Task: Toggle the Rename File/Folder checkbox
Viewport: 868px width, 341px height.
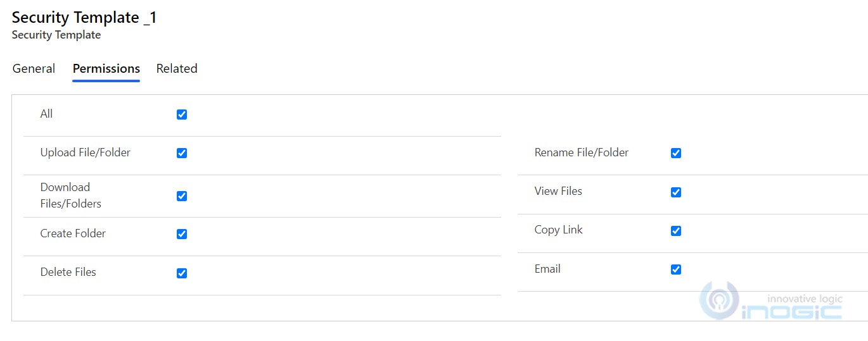Action: point(676,153)
